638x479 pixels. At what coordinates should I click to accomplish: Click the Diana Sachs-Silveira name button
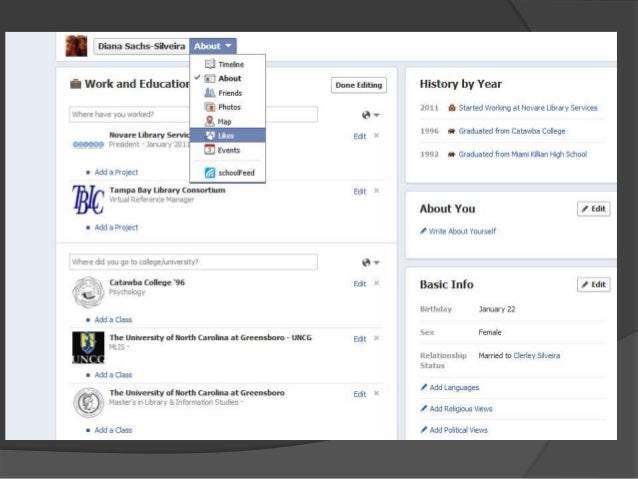click(x=141, y=46)
